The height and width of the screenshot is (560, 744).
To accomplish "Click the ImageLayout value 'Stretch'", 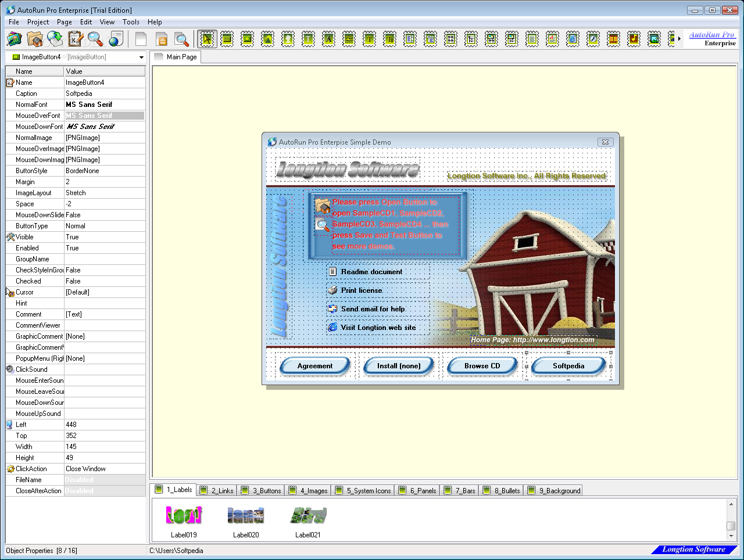I will (x=105, y=193).
